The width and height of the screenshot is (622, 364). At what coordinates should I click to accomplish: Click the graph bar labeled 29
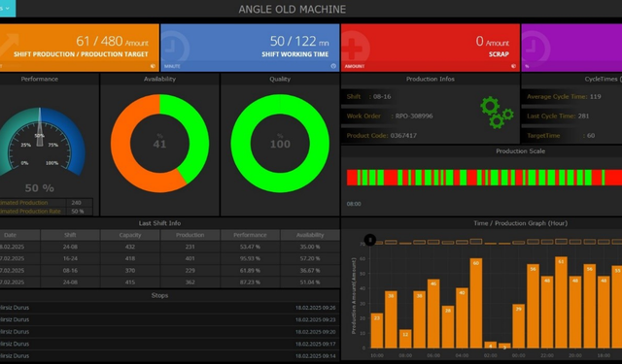[x=518, y=326]
